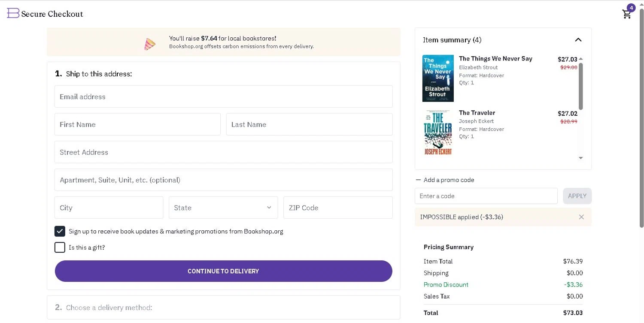Image resolution: width=644 pixels, height=323 pixels.
Task: Click item list scroll up arrow
Action: (581, 59)
